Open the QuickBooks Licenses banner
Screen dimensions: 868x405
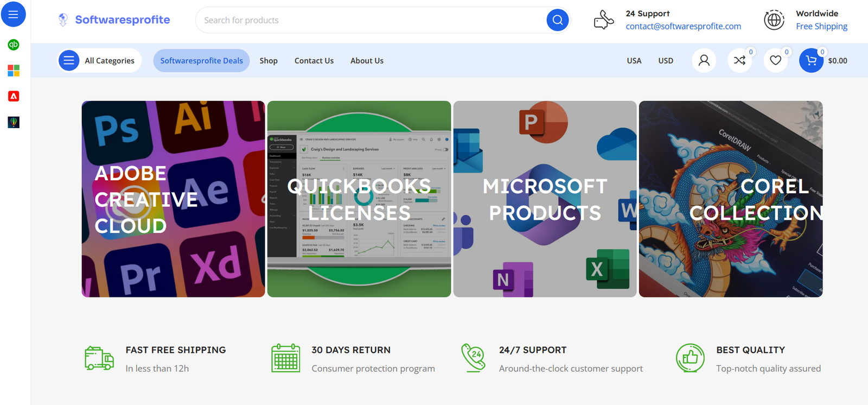(359, 199)
